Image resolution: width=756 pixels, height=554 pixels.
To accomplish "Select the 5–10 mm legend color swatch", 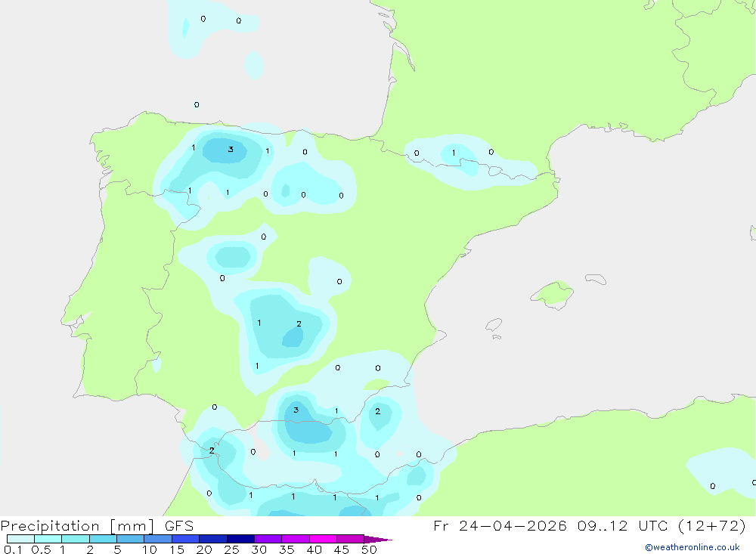I will click(131, 539).
